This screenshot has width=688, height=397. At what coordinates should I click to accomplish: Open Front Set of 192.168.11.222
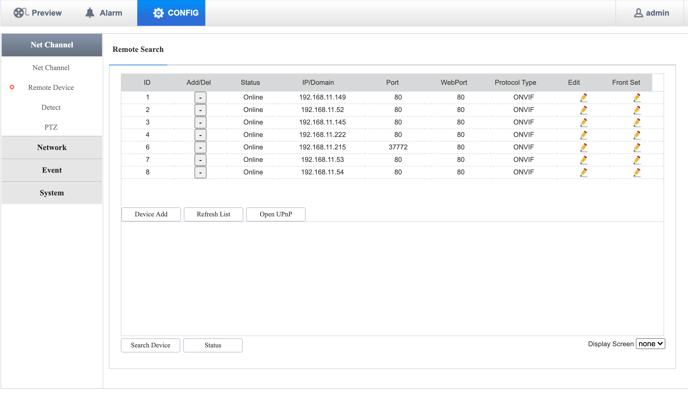click(x=637, y=135)
